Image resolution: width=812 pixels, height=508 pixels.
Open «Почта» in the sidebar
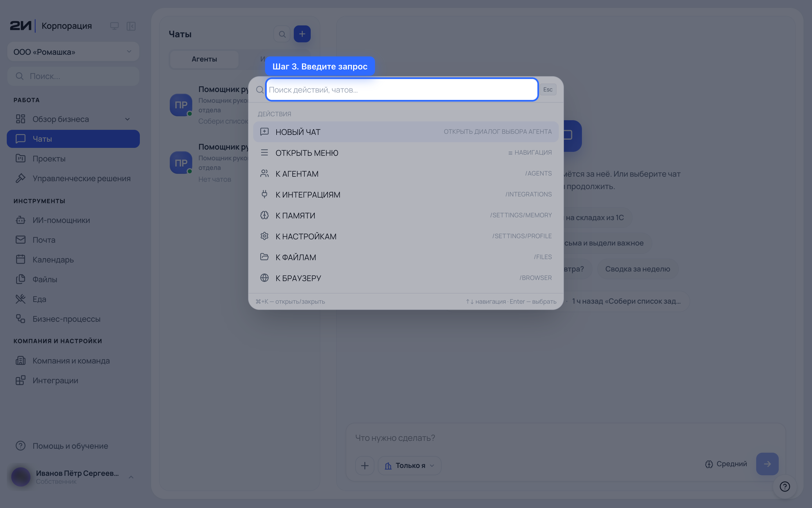click(x=73, y=240)
